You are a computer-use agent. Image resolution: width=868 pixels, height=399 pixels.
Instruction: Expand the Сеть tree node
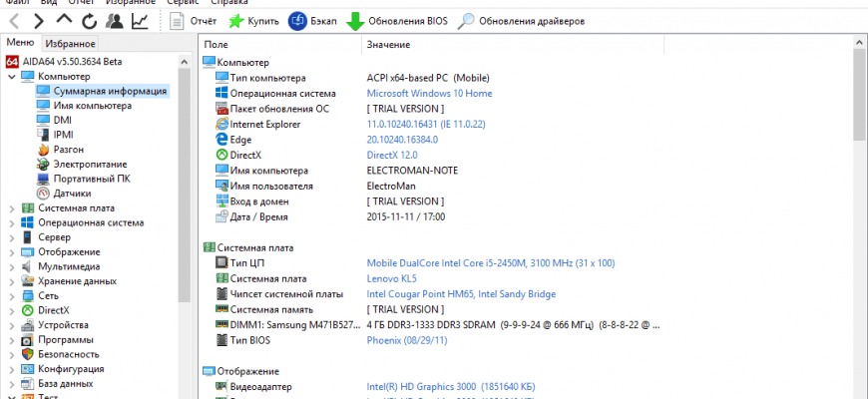pyautogui.click(x=12, y=296)
